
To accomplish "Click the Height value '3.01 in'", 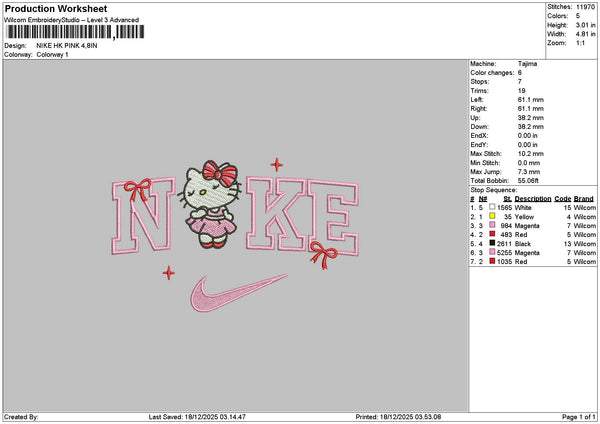I will pos(585,25).
